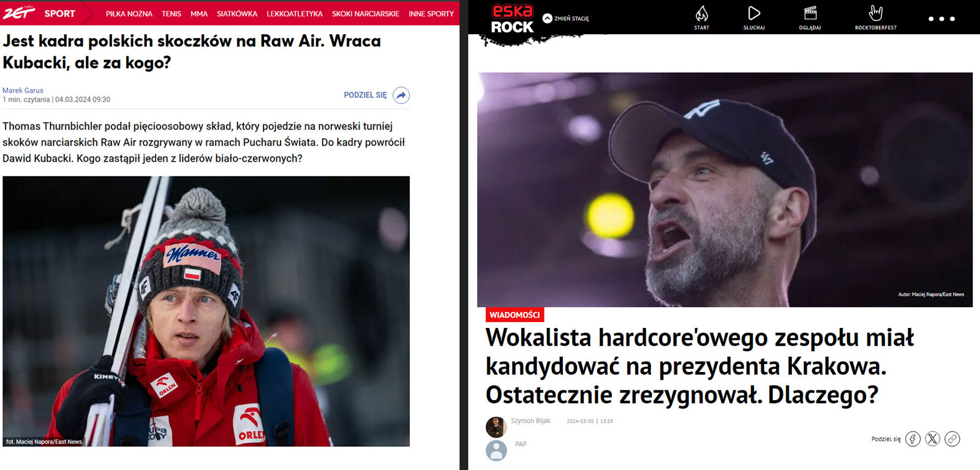Click the Wiadomości category tag
The width and height of the screenshot is (980, 470).
(x=514, y=315)
